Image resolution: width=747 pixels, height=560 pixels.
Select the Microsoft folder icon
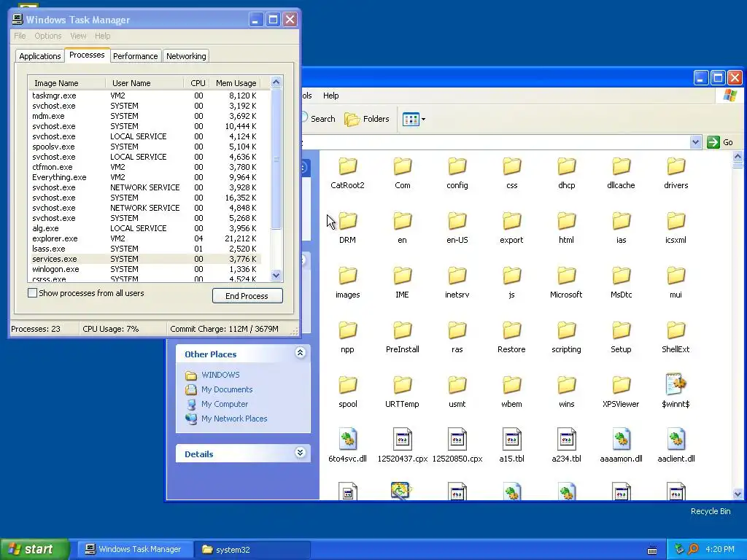point(566,276)
